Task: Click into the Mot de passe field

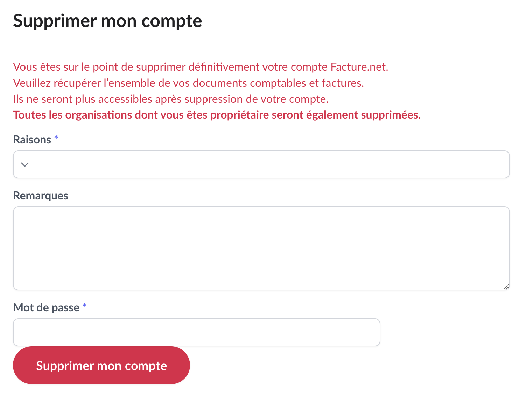Action: [196, 332]
